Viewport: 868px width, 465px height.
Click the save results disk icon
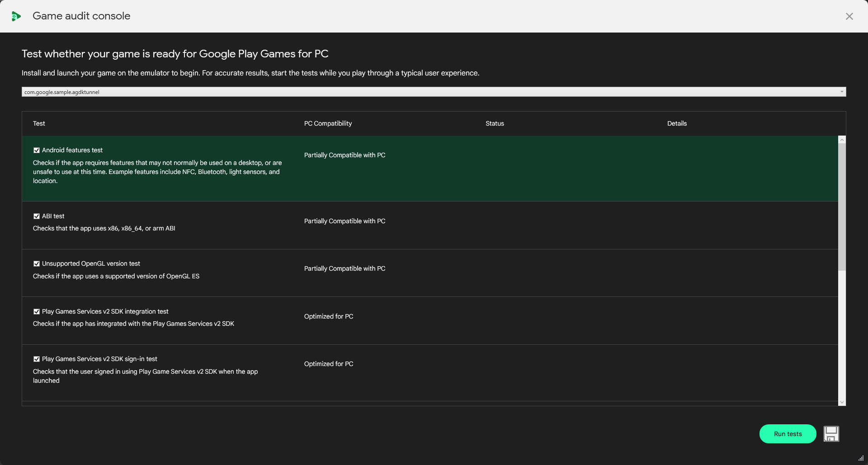[x=831, y=433]
